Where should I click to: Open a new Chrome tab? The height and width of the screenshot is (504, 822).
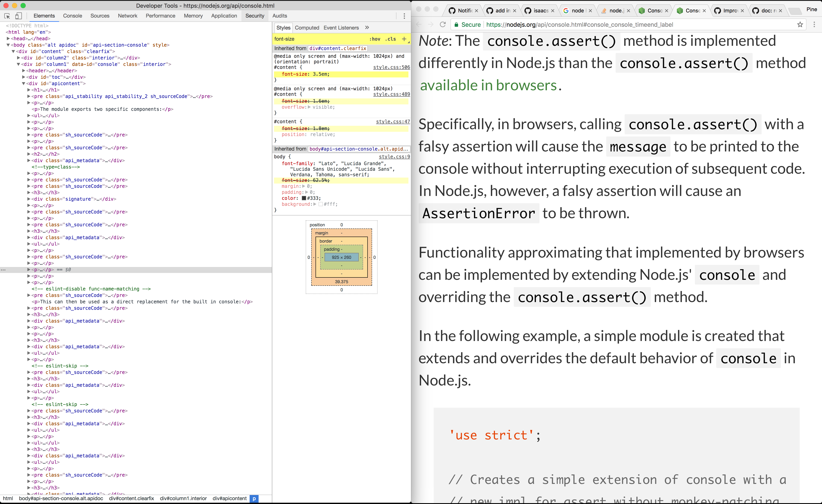tap(795, 11)
